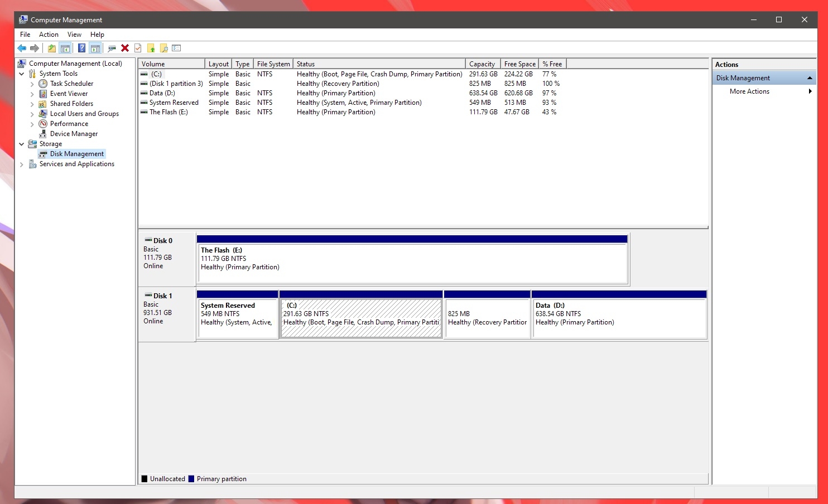Click the computer with magnifier toolbar icon
Screen dimensions: 828x504
point(111,48)
